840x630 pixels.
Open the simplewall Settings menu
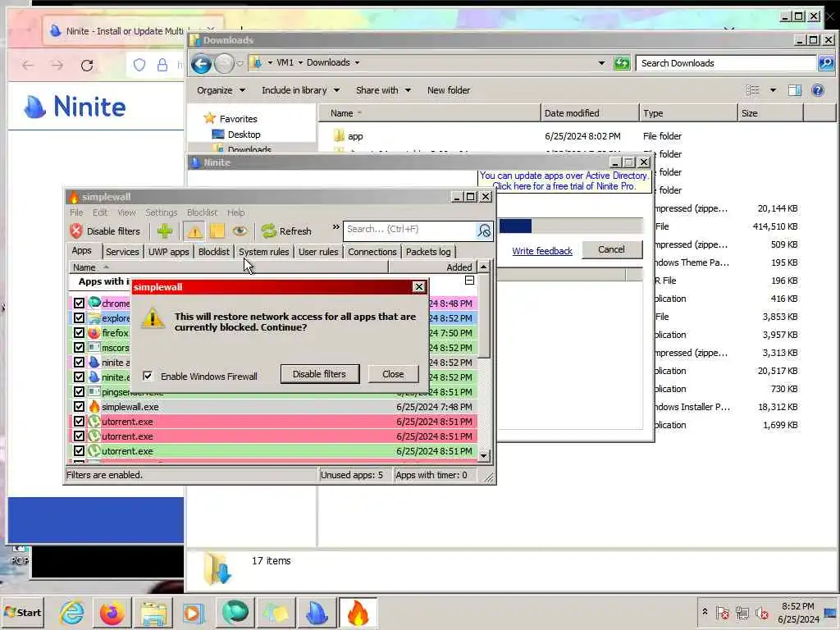coord(162,212)
